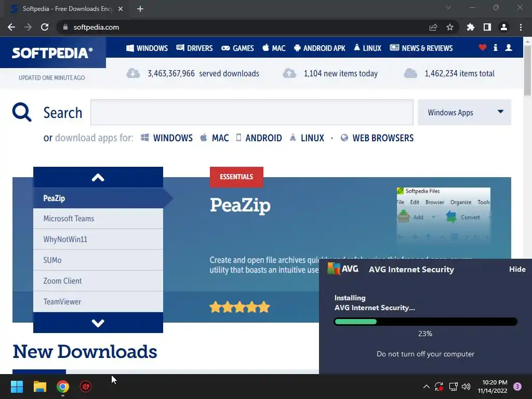Open the MAC section in the top navigation

point(274,48)
